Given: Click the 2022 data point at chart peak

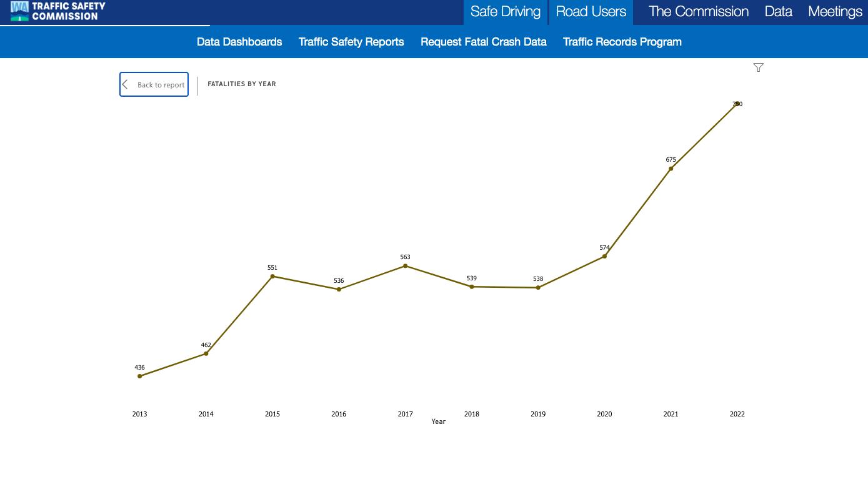Looking at the screenshot, I should 737,104.
